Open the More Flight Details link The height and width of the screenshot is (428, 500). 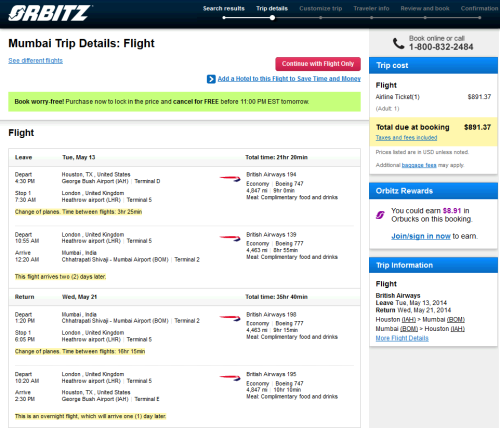pos(402,338)
